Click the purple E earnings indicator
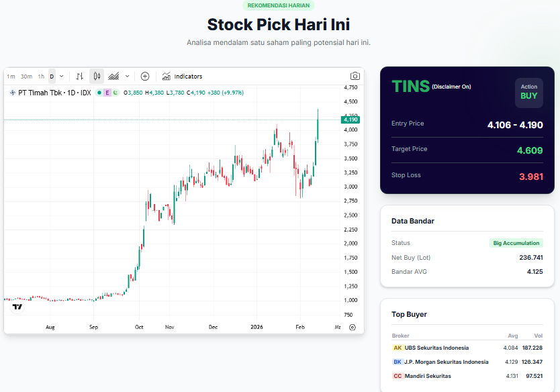 pos(107,93)
